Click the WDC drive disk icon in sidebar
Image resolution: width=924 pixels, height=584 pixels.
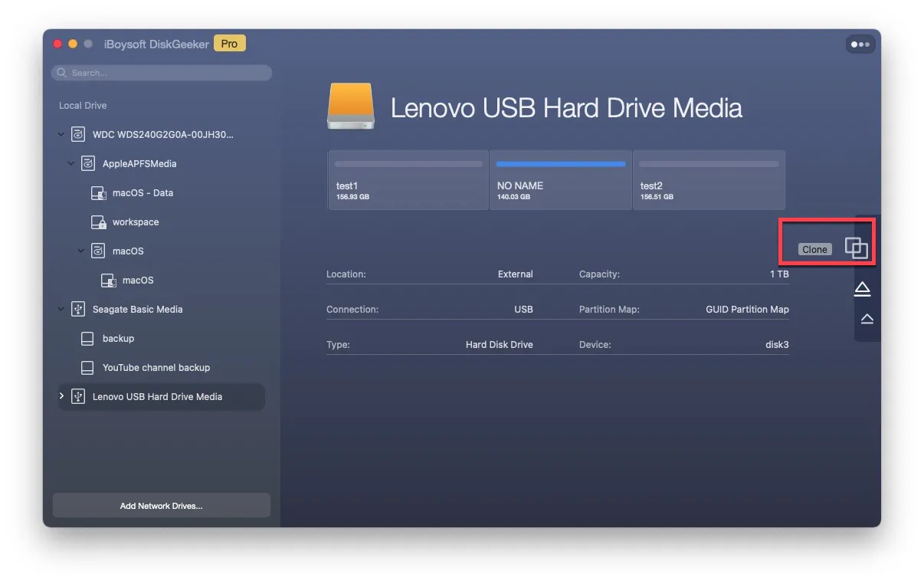[x=77, y=135]
